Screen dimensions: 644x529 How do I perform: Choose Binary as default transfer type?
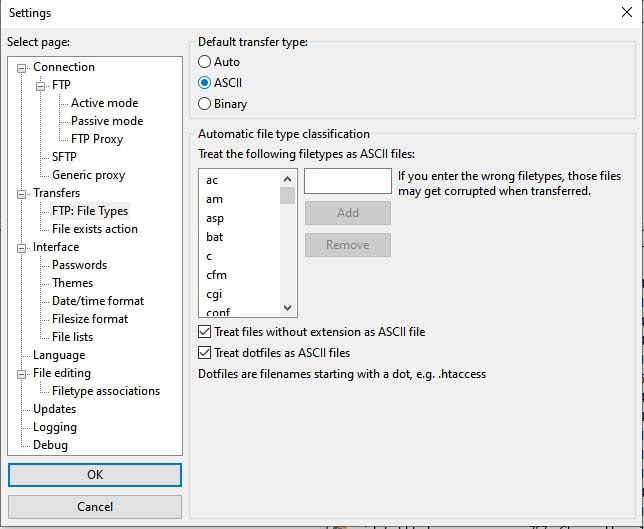coord(205,103)
